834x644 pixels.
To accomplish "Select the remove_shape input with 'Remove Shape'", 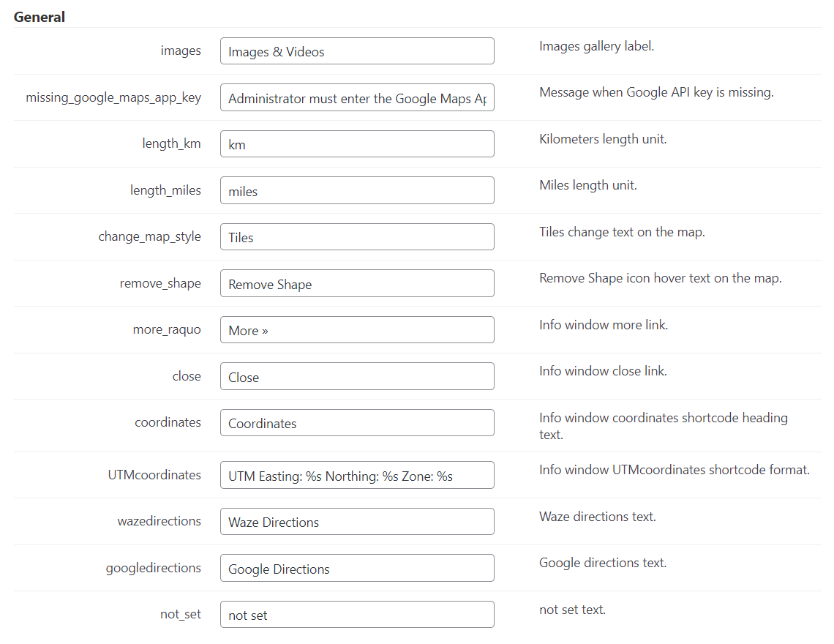I will (357, 283).
